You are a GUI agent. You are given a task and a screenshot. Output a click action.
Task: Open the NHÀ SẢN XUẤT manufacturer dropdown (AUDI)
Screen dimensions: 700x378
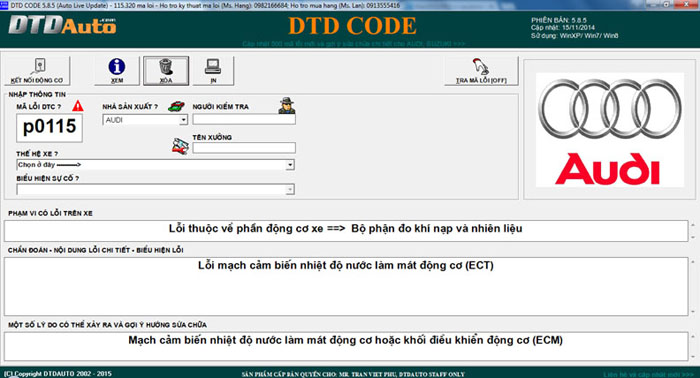(x=183, y=120)
